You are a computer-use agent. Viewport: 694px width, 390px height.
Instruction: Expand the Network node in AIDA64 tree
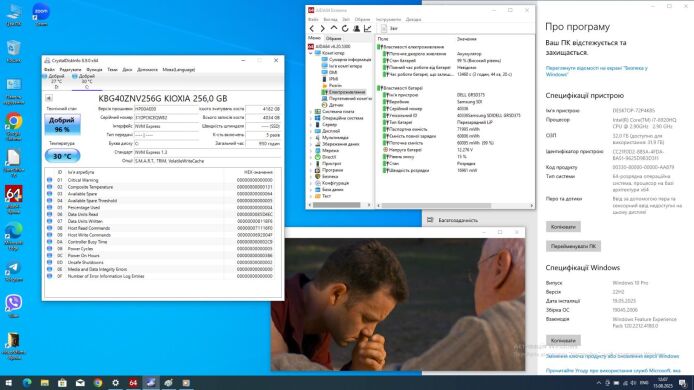tap(311, 151)
